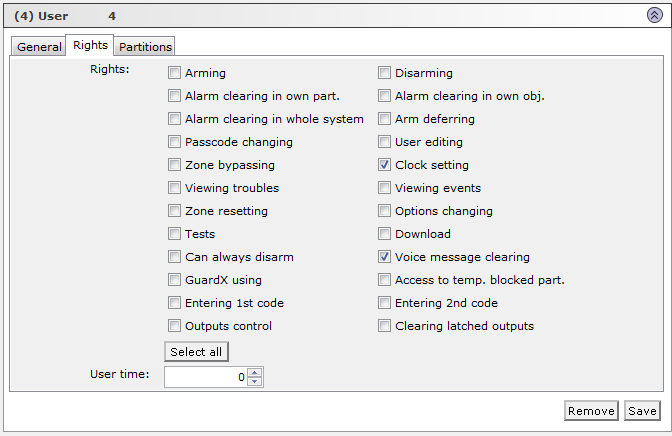Viewport: 672px width, 436px height.
Task: Increase User time with up arrow
Action: pyautogui.click(x=255, y=372)
